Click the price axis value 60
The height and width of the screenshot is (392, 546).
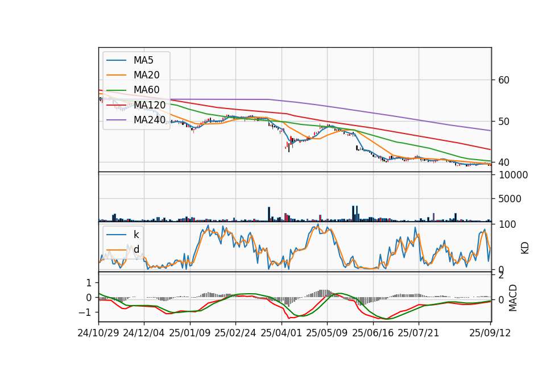tap(504, 80)
